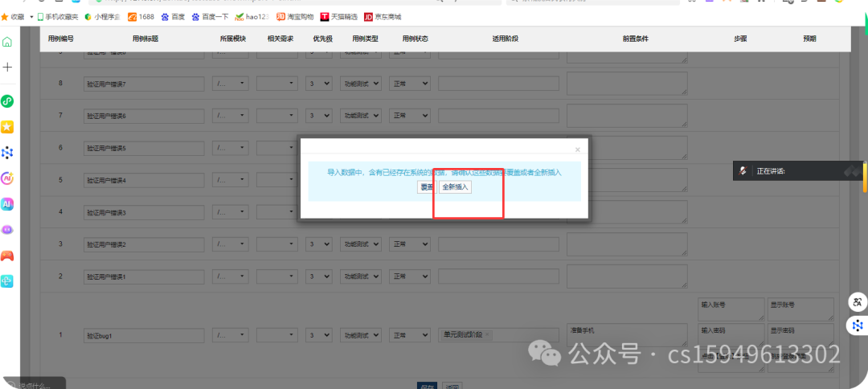Click the 验证用户错误3 title field
The width and height of the screenshot is (868, 389).
[143, 212]
